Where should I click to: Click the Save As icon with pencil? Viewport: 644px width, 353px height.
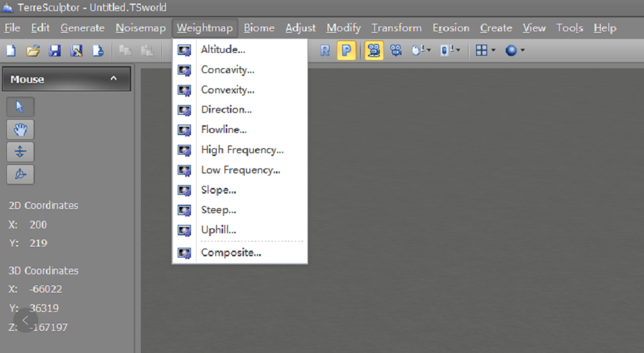click(x=77, y=51)
